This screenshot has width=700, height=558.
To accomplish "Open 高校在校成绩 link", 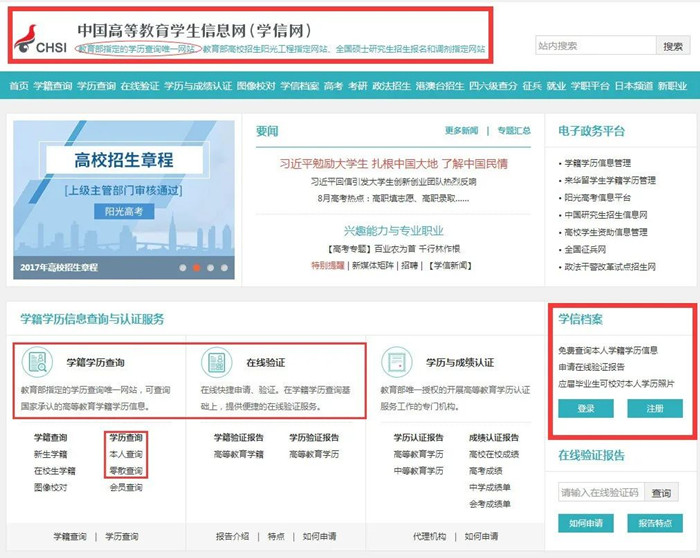I will [494, 454].
